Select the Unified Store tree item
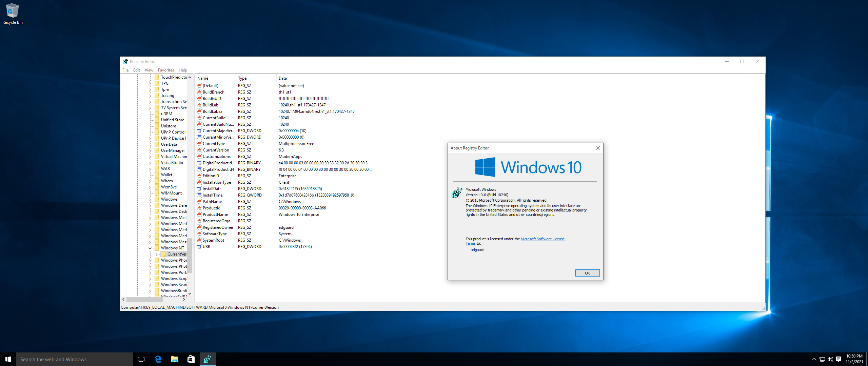This screenshot has height=366, width=868. point(173,120)
